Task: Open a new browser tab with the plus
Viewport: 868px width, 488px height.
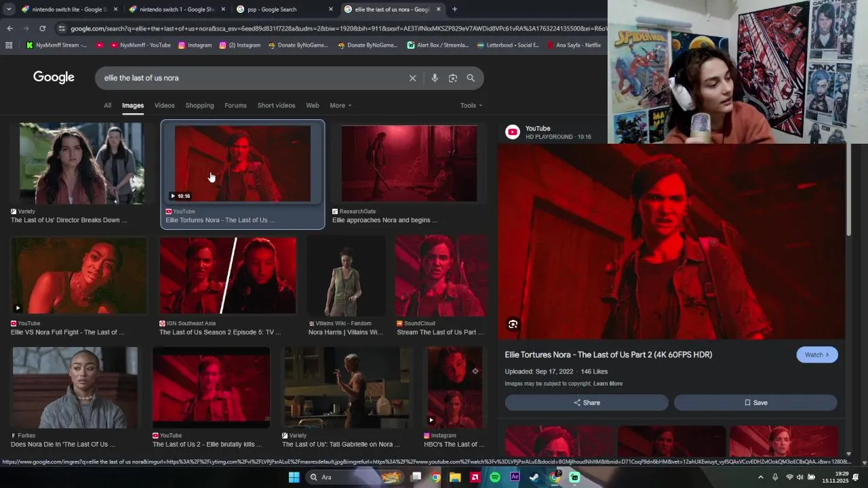Action: coord(454,9)
